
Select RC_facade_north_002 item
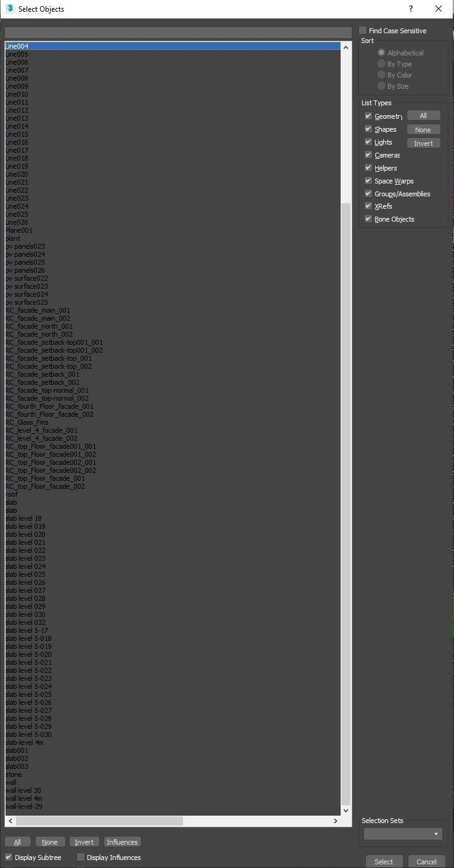click(172, 334)
